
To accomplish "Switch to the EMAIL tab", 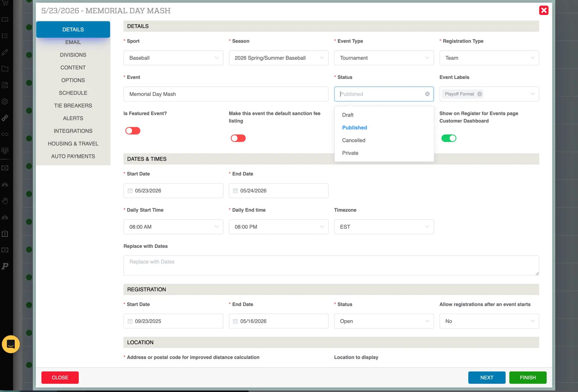I will 73,42.
